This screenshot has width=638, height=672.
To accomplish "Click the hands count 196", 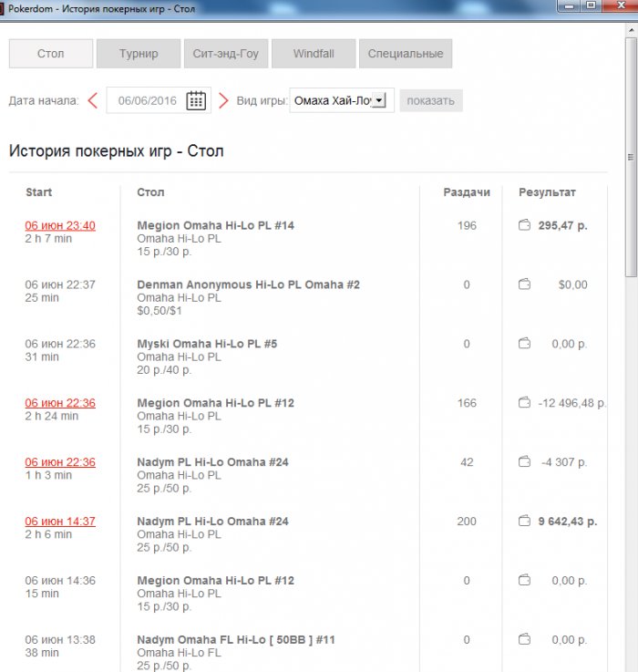I will tap(467, 225).
